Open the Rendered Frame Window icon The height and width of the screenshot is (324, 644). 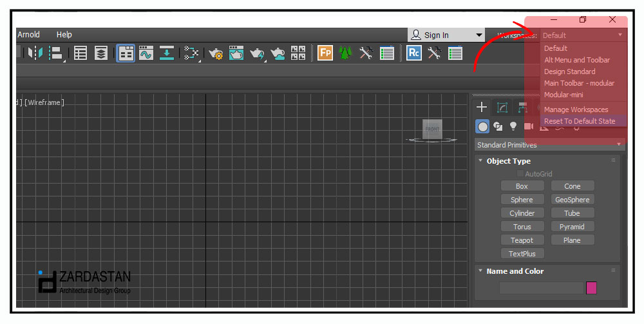click(x=236, y=53)
